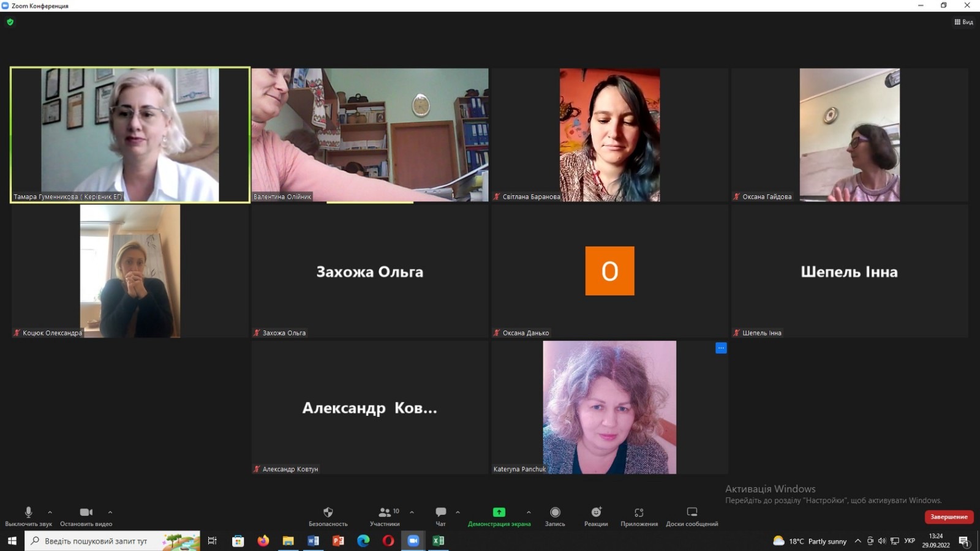Click the Zoom window title icon
Viewport: 980px width, 551px height.
[x=5, y=6]
